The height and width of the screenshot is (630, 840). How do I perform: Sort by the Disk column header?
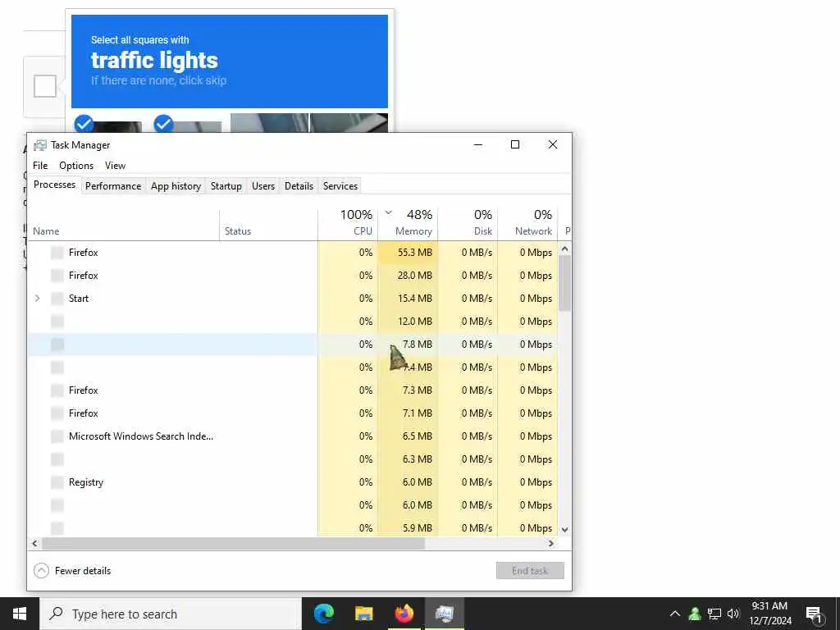468,223
